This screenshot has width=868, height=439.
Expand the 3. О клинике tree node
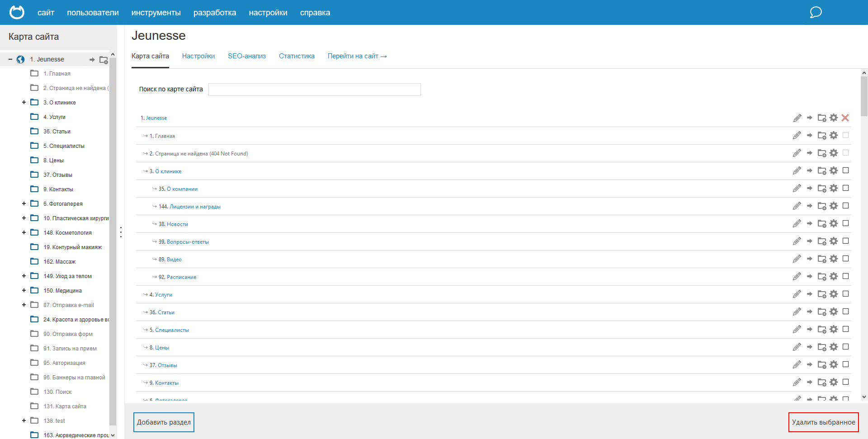24,103
